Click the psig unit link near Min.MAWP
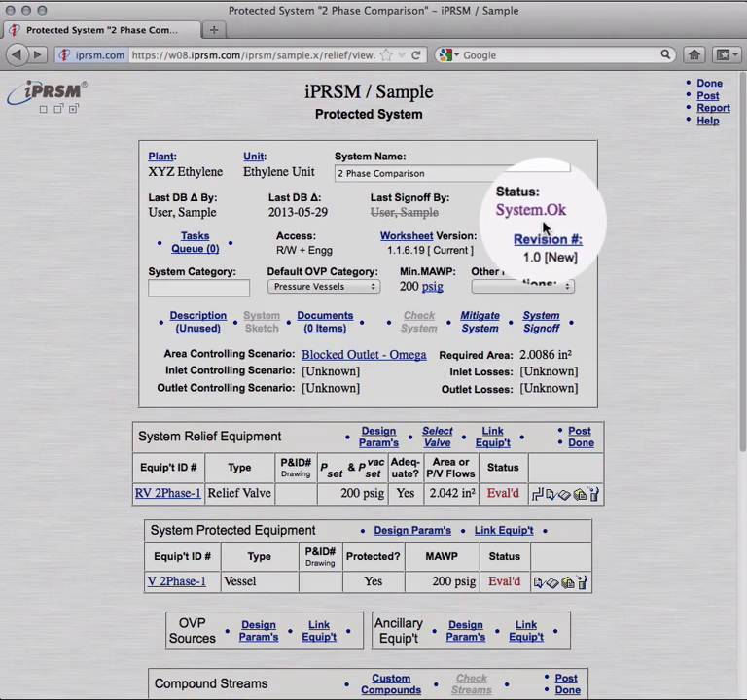 pos(433,287)
